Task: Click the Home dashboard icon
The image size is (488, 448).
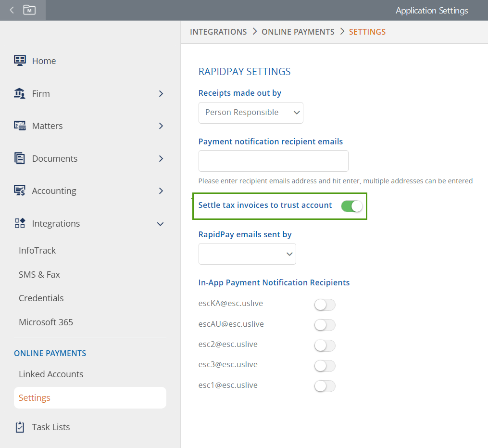Action: 20,61
